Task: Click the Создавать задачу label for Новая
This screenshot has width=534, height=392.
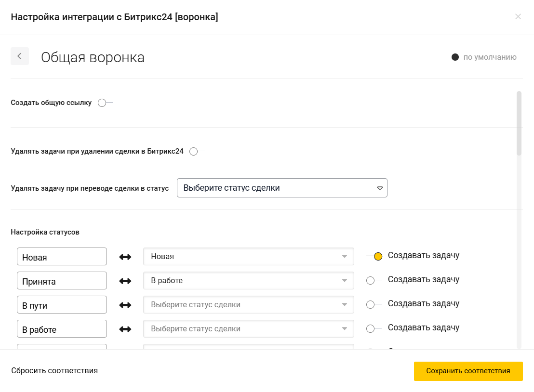Action: point(424,256)
